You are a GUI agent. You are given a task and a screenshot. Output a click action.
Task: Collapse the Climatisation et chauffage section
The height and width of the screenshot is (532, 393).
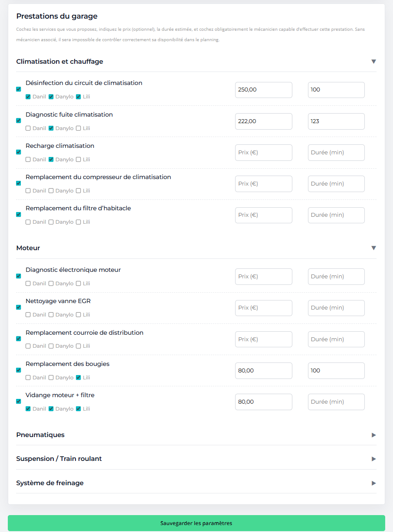pyautogui.click(x=373, y=62)
